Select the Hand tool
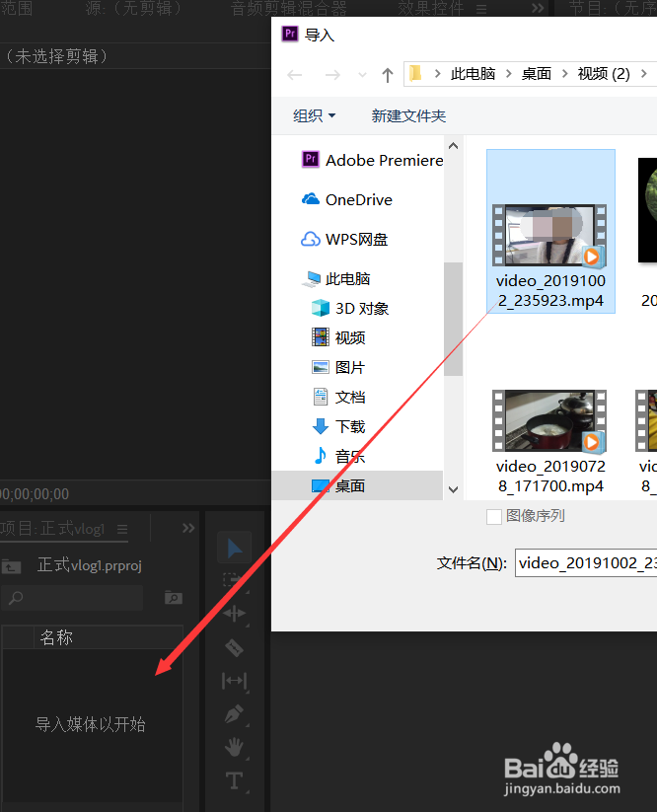Image resolution: width=657 pixels, height=812 pixels. [235, 747]
